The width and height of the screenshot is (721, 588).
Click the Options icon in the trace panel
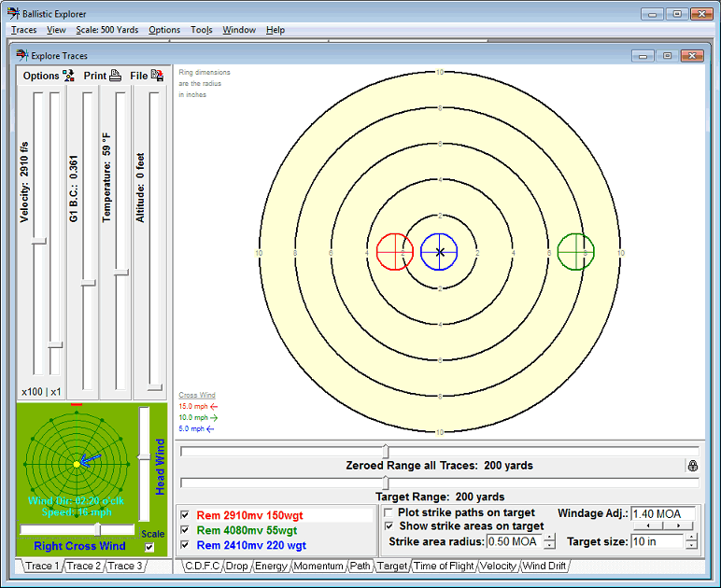pyautogui.click(x=68, y=76)
